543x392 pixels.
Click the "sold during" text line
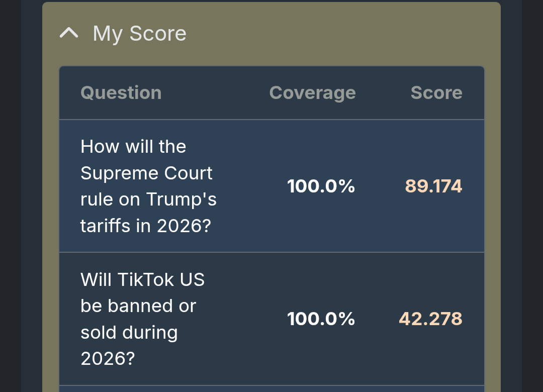pyautogui.click(x=129, y=333)
